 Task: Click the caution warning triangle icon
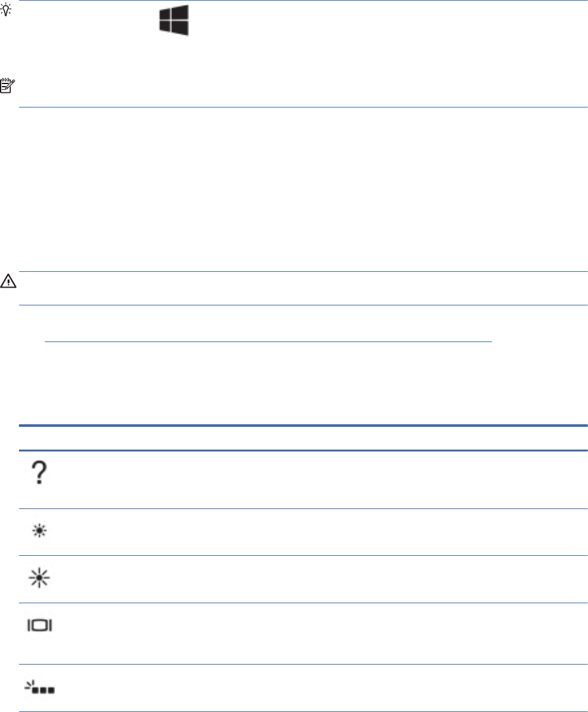click(9, 281)
